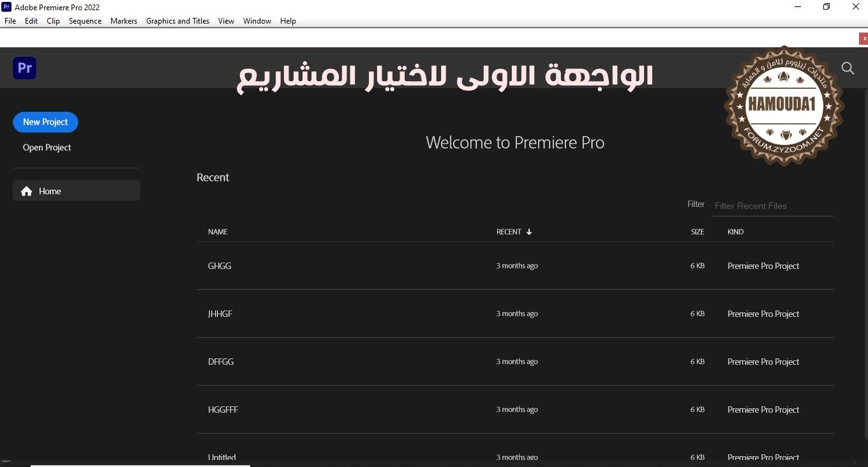Open the recent project JHHGF
The height and width of the screenshot is (467, 868).
pos(515,314)
